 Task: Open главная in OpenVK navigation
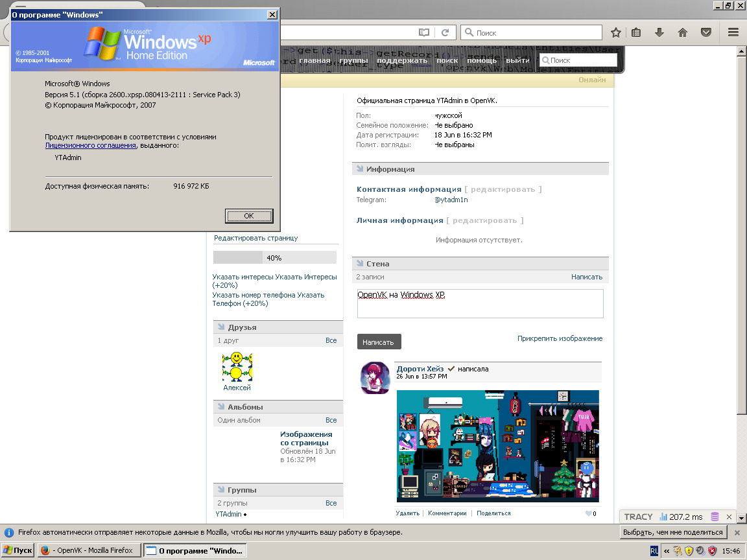pos(315,60)
